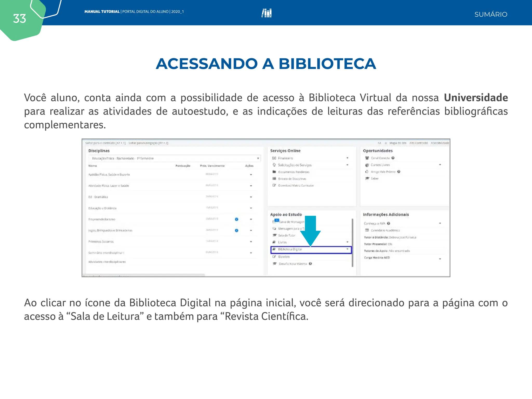Image resolution: width=532 pixels, height=399 pixels.
Task: Toggle the Alto Contraste option
Action: pyautogui.click(x=418, y=143)
